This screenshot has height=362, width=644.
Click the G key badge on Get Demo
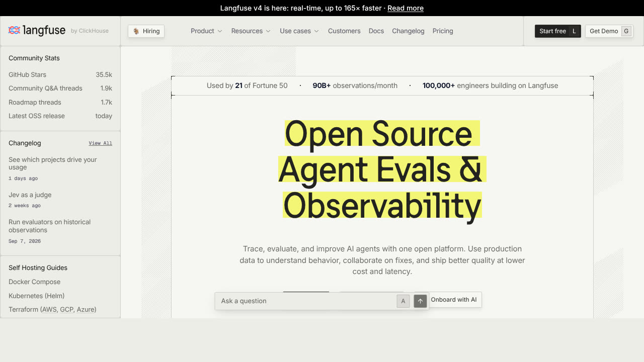pos(626,31)
